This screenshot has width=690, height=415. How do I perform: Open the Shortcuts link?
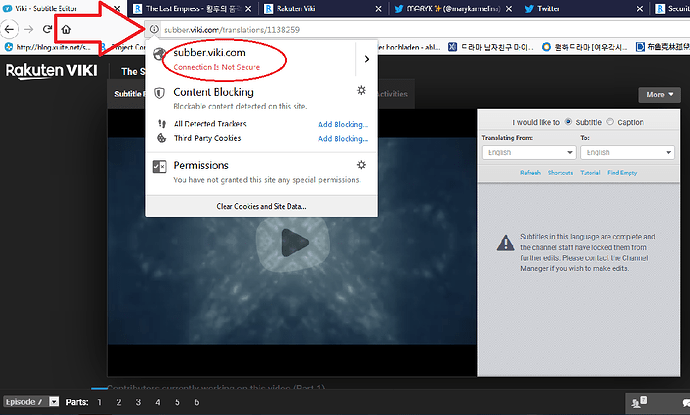coord(560,173)
